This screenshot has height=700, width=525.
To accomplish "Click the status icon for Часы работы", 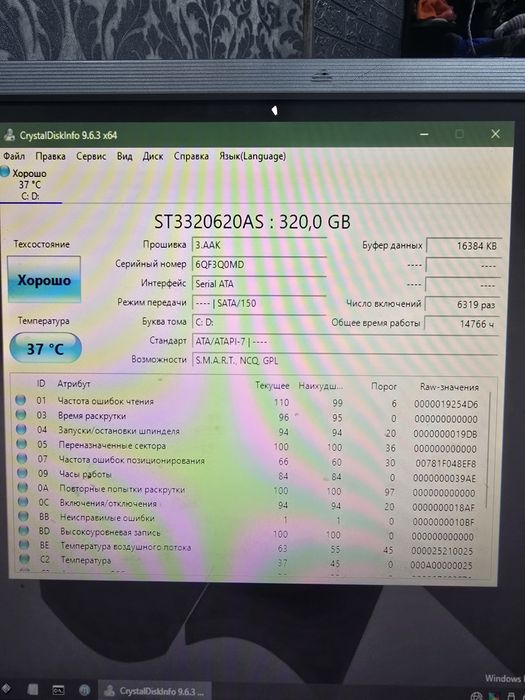I will (x=22, y=473).
